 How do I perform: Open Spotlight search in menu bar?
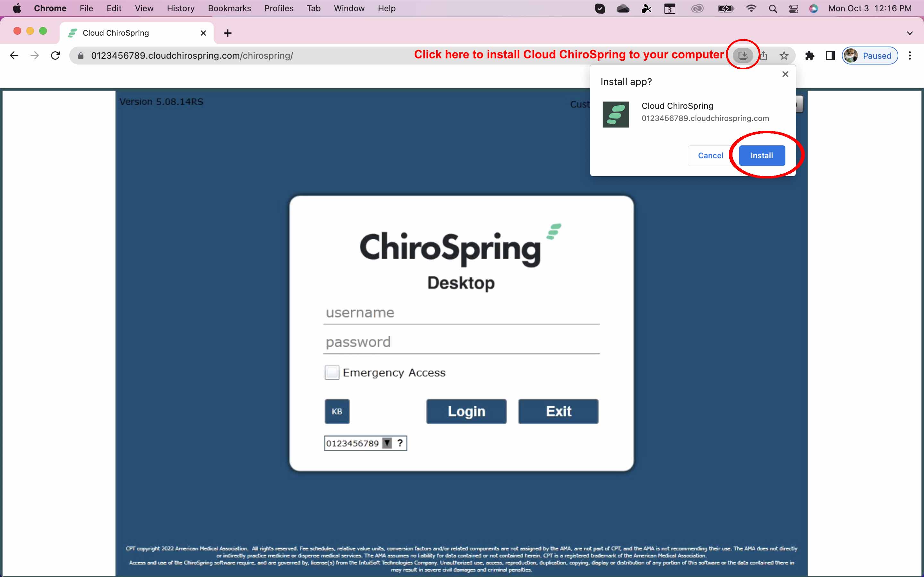[773, 8]
